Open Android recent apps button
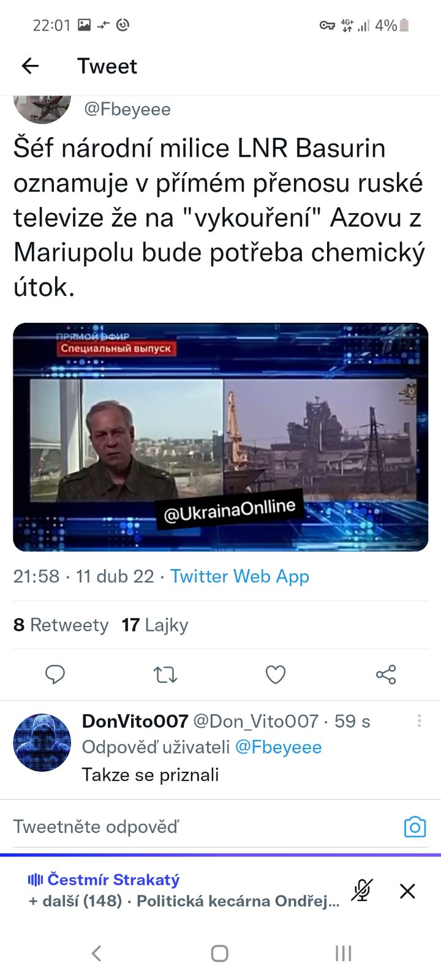The image size is (441, 980). [x=343, y=953]
